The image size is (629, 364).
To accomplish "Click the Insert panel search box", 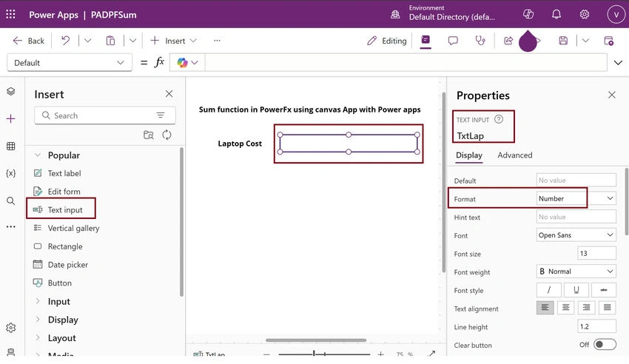I will (x=105, y=115).
